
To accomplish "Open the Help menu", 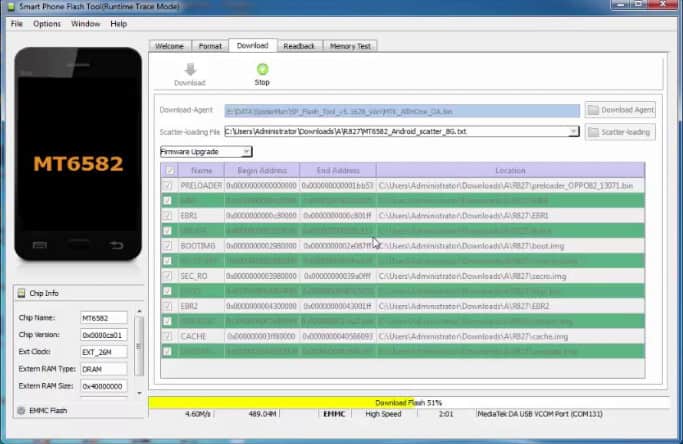I will tap(118, 24).
